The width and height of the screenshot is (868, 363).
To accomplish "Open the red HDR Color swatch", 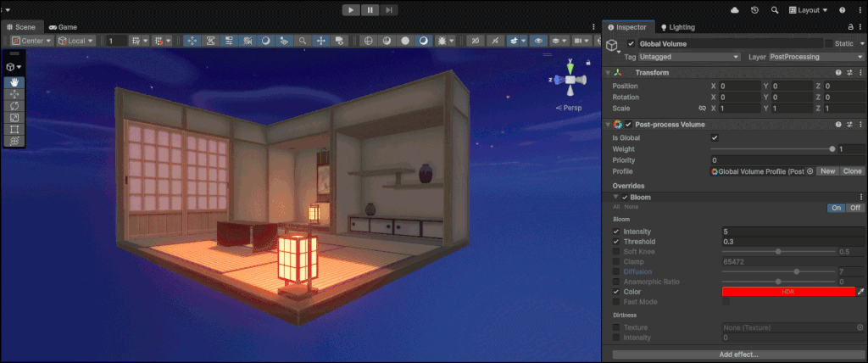I will [788, 292].
